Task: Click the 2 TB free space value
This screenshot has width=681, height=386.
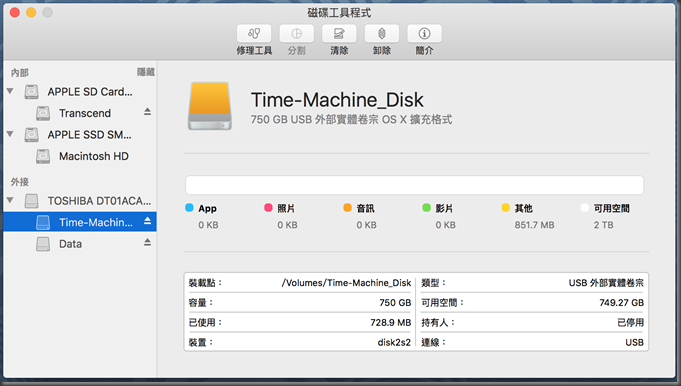Action: coord(603,225)
